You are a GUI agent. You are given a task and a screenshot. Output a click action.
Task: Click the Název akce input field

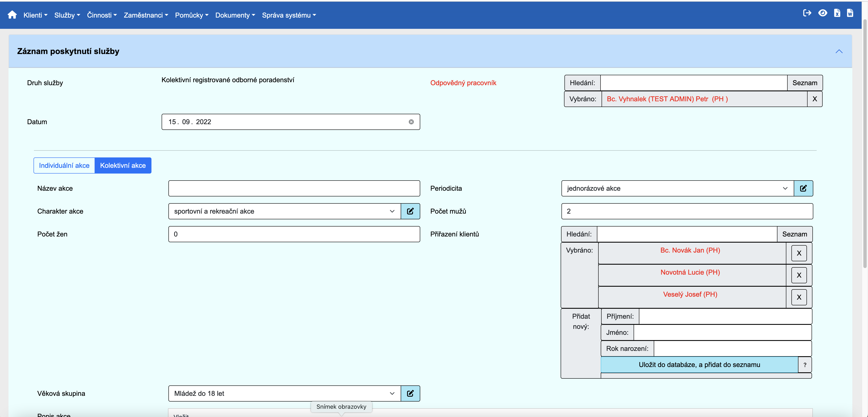coord(294,188)
